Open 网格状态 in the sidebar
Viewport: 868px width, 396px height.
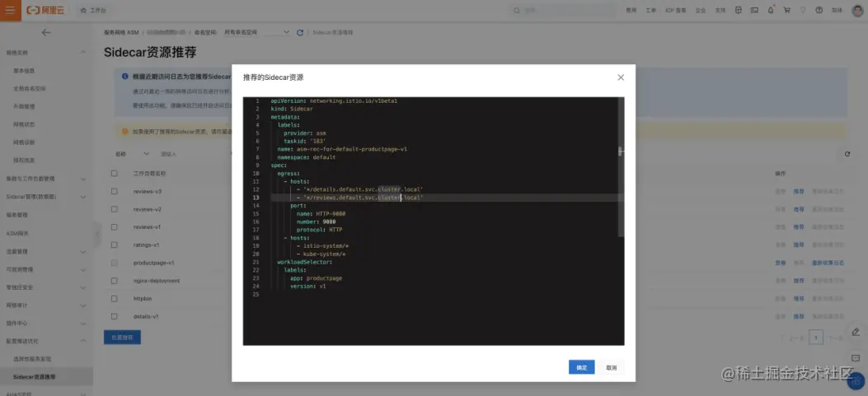point(25,124)
